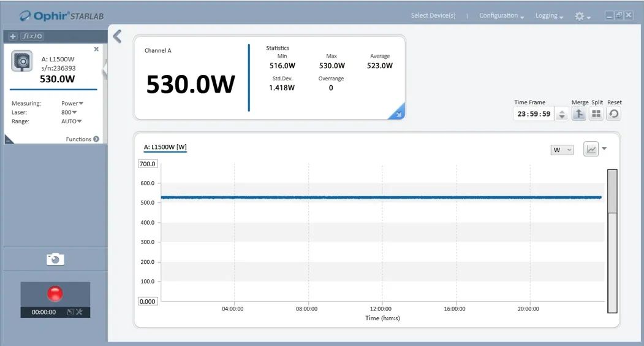The width and height of the screenshot is (644, 346).
Task: Open the Measuring mode dropdown showing Power
Action: tap(72, 104)
